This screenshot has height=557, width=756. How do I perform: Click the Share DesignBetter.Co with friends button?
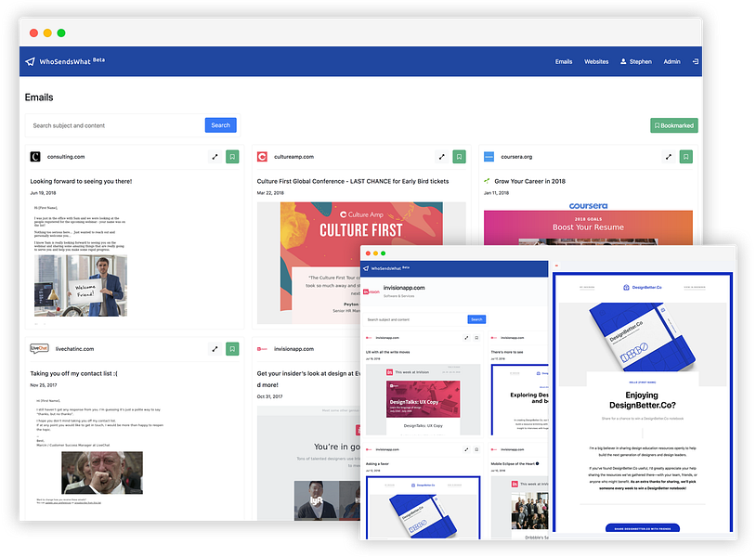tap(642, 528)
